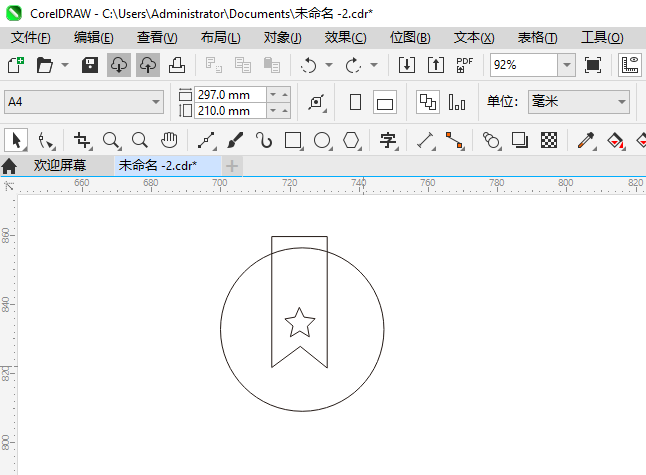The width and height of the screenshot is (646, 475).
Task: Open the 编辑(E) menu
Action: coord(94,38)
